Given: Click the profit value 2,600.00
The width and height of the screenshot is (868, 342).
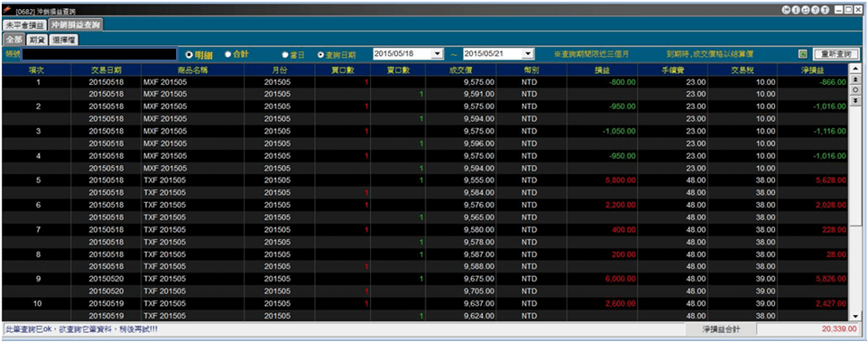Looking at the screenshot, I should click(x=620, y=303).
